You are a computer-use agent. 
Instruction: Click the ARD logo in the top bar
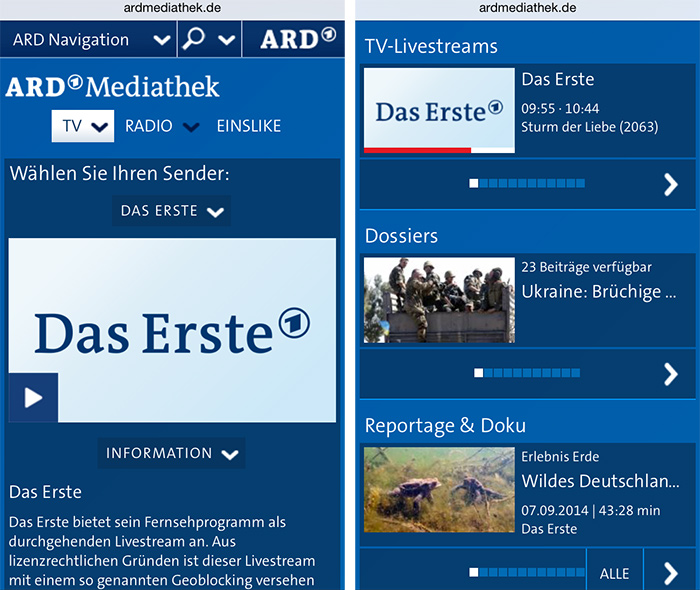click(298, 39)
